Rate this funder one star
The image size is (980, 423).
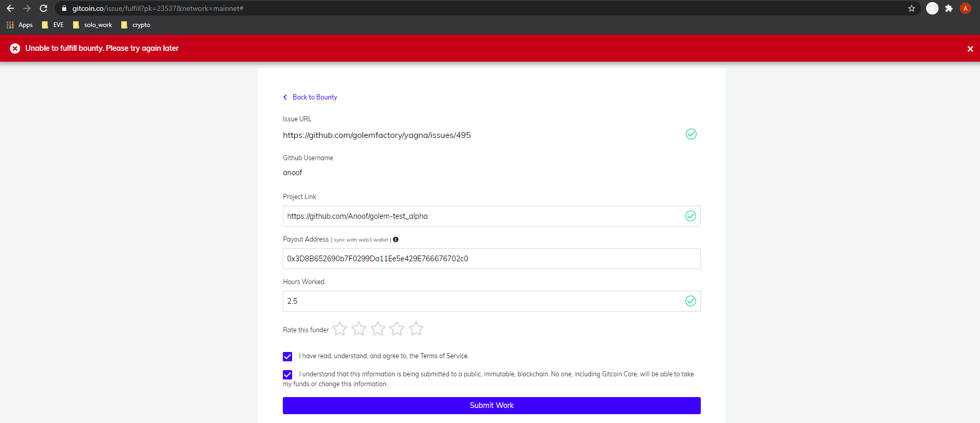(340, 329)
